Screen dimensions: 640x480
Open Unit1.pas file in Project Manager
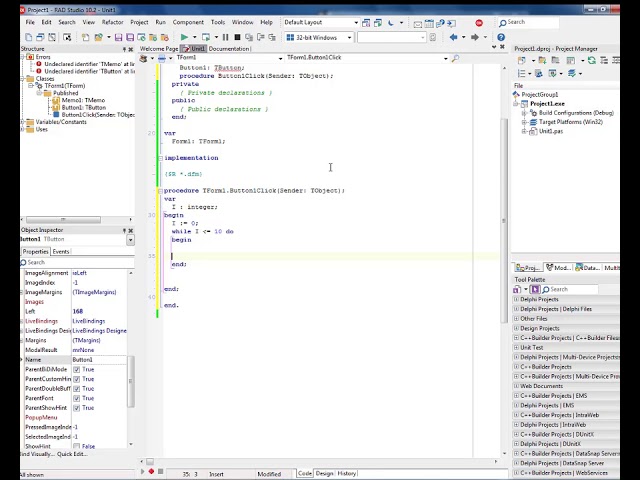tap(551, 131)
